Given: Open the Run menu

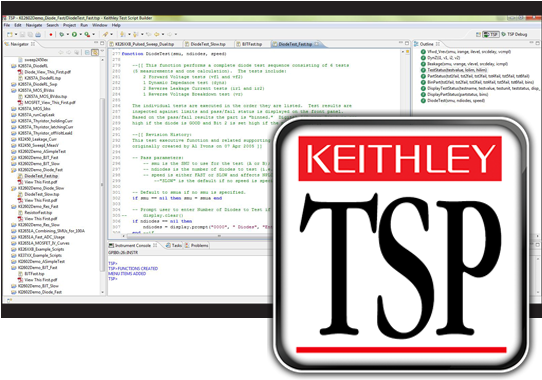Looking at the screenshot, I should (84, 25).
